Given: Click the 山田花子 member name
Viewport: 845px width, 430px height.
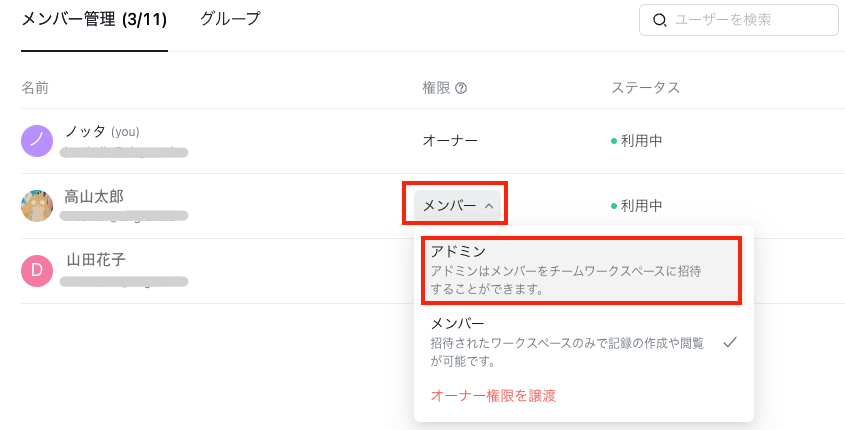Looking at the screenshot, I should pos(95,260).
